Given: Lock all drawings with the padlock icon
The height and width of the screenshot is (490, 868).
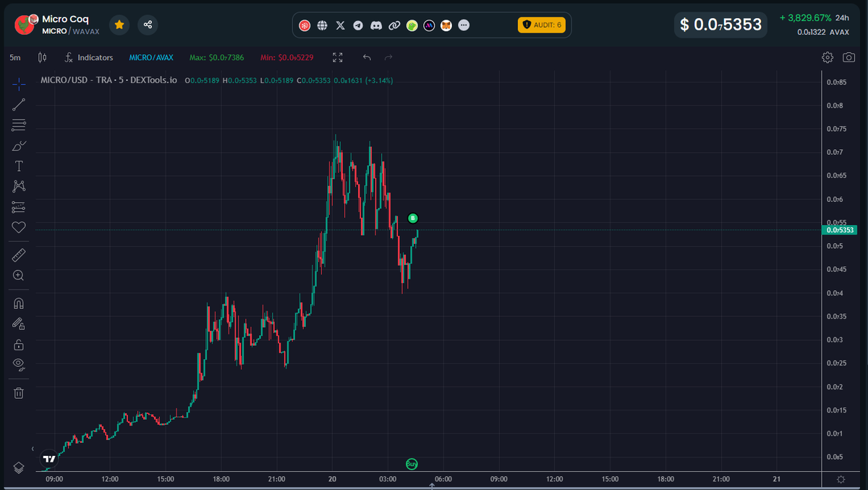Looking at the screenshot, I should point(18,344).
